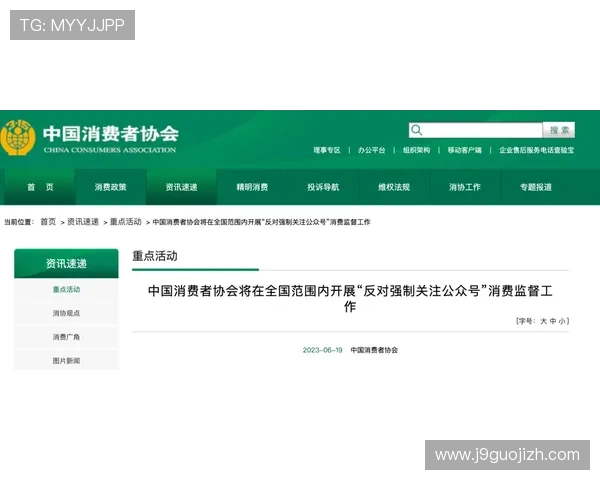The width and height of the screenshot is (600, 480).
Task: Select 重点活动 in the sidebar
Action: coord(66,289)
